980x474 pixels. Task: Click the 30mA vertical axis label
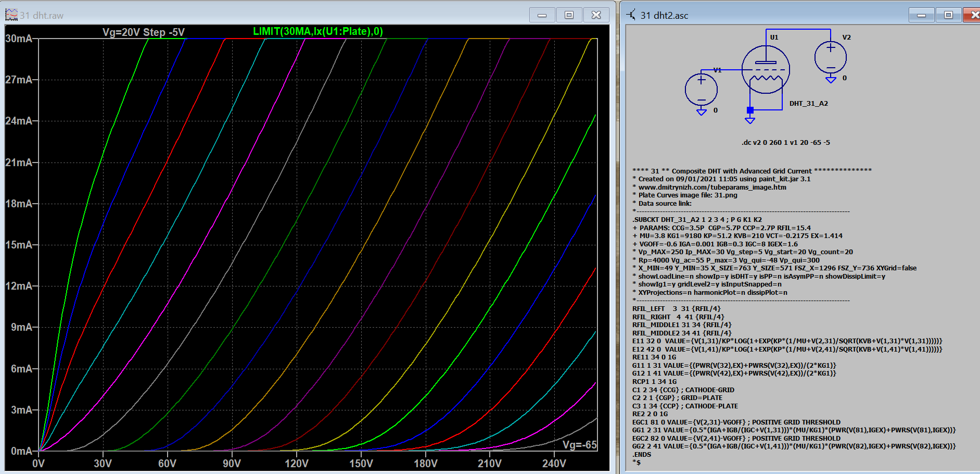[x=19, y=39]
